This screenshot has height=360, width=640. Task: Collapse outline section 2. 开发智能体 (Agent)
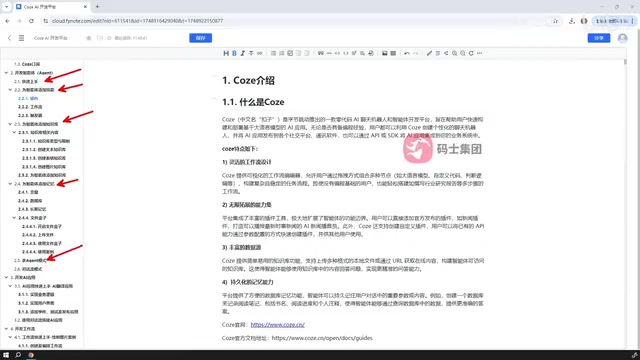[x=6, y=73]
